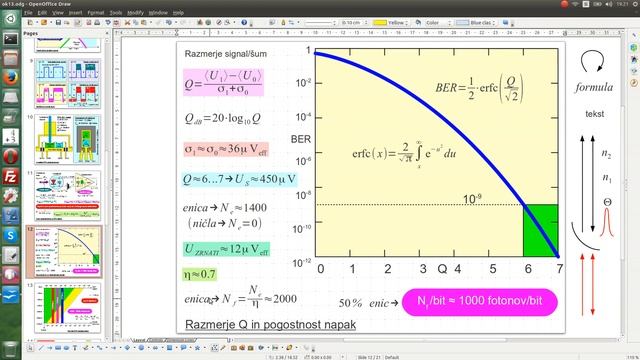640x360 pixels.
Task: Expand the Curve tool dropdown arrow
Action: 93,348
